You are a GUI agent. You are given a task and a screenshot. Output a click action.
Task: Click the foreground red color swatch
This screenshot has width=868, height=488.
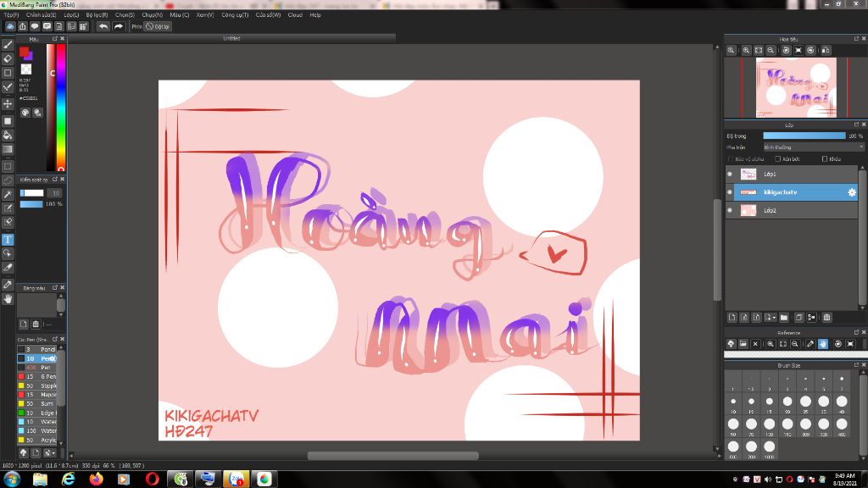pyautogui.click(x=24, y=52)
